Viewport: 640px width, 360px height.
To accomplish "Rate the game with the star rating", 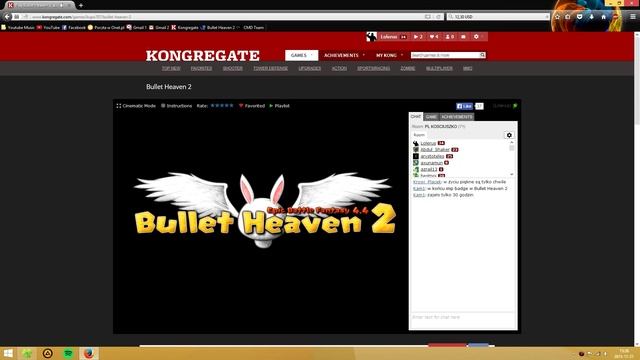I will (222, 106).
